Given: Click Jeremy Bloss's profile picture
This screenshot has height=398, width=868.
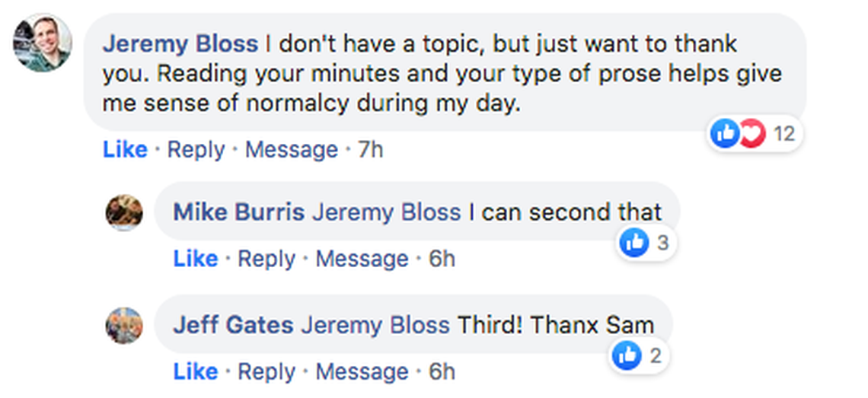Looking at the screenshot, I should pyautogui.click(x=43, y=43).
